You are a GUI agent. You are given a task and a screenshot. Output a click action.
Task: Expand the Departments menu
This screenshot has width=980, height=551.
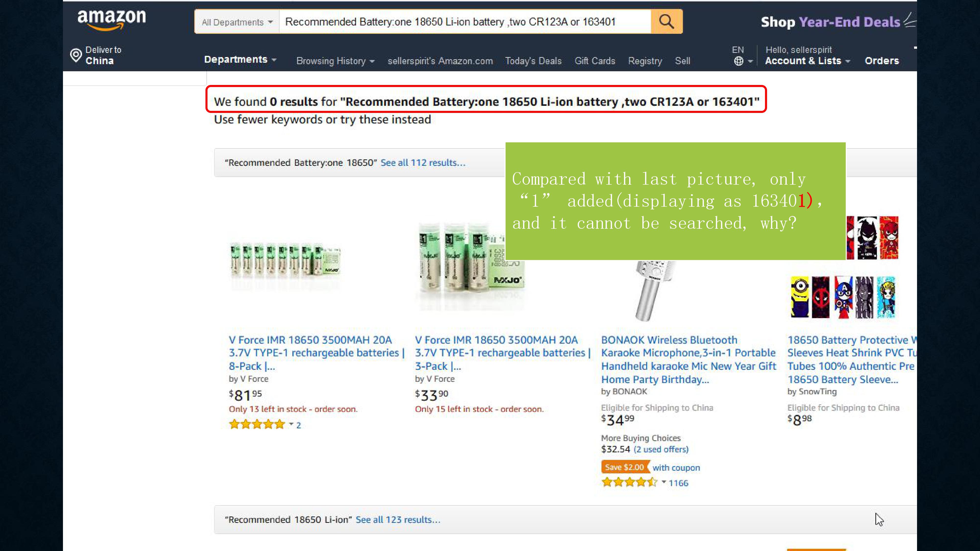tap(240, 60)
